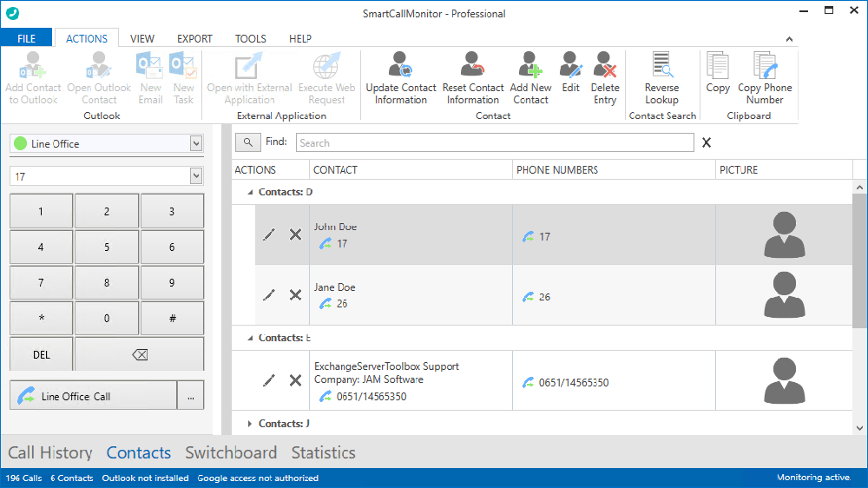Open with External Application icon
Image resolution: width=868 pixels, height=488 pixels.
click(x=249, y=65)
